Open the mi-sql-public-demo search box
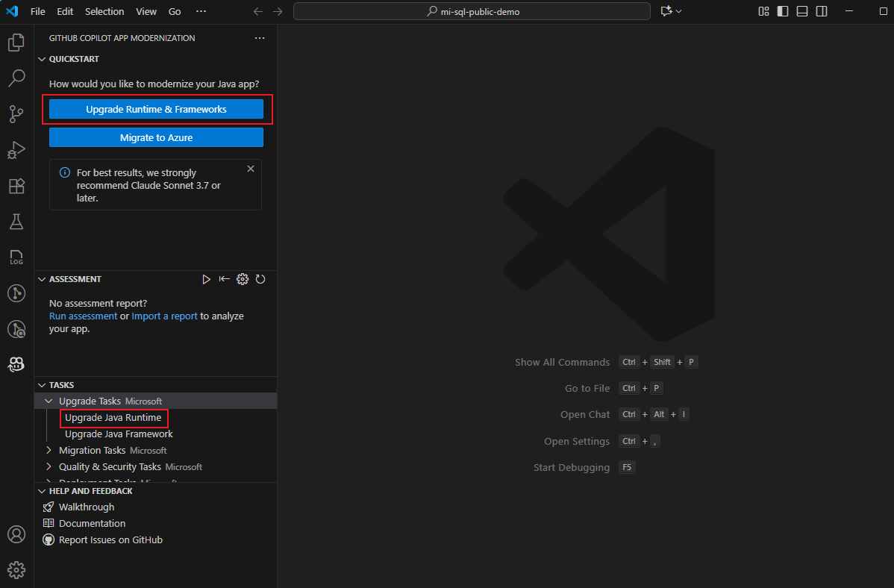Viewport: 894px width, 588px height. pos(472,11)
